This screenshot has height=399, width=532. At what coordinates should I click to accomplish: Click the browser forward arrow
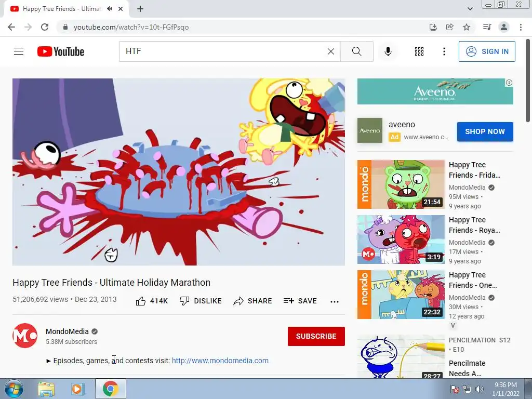pos(28,27)
